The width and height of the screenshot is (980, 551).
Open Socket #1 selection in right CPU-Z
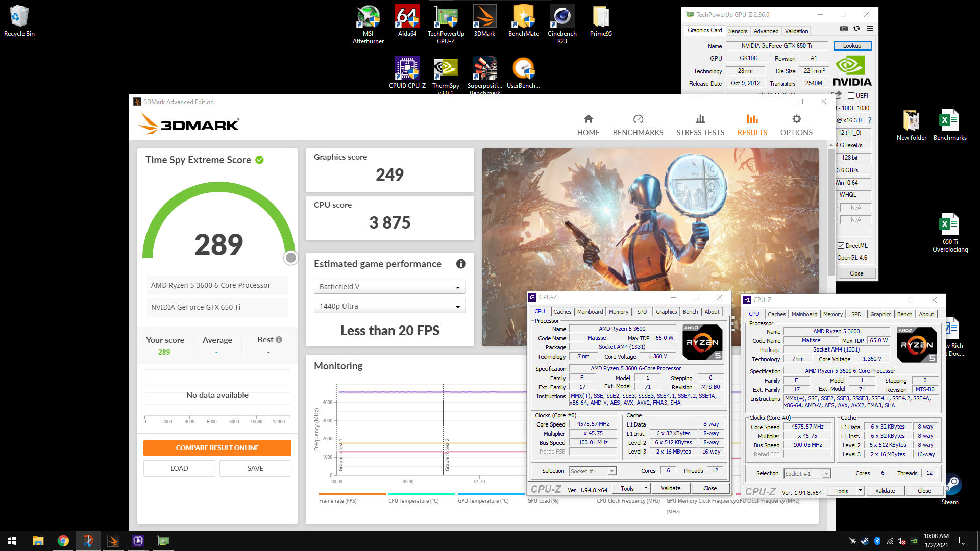click(807, 474)
